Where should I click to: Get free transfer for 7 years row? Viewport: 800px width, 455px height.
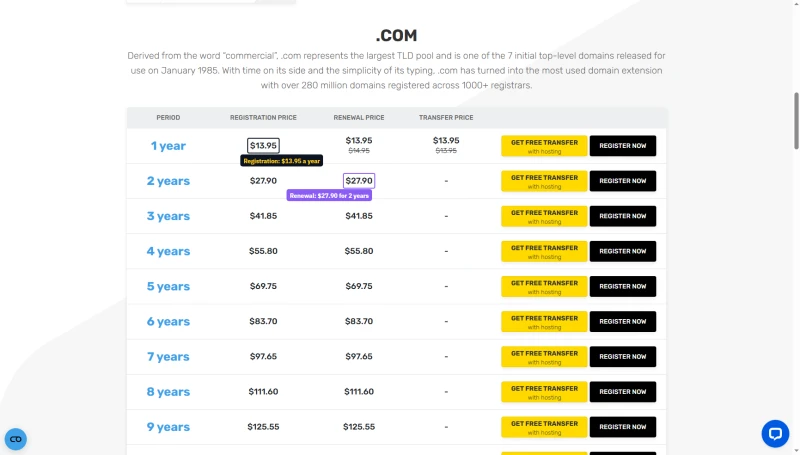[x=544, y=357]
